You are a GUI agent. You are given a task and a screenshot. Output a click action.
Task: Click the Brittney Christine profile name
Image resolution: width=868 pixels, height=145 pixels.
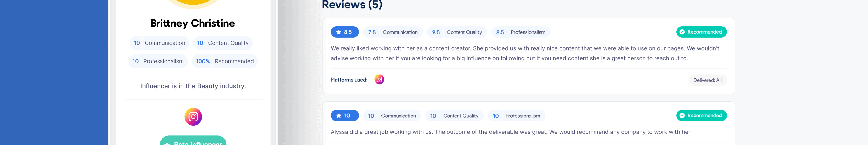click(192, 23)
